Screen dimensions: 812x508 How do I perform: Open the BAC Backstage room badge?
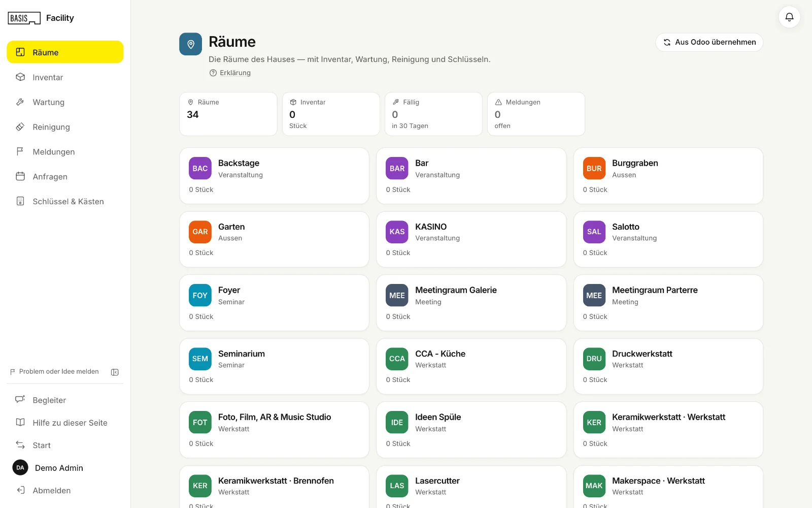click(200, 168)
